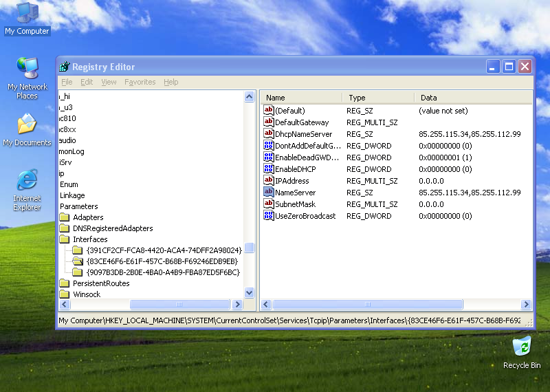Click the Registry Editor title bar icon
This screenshot has height=392, width=550.
65,67
